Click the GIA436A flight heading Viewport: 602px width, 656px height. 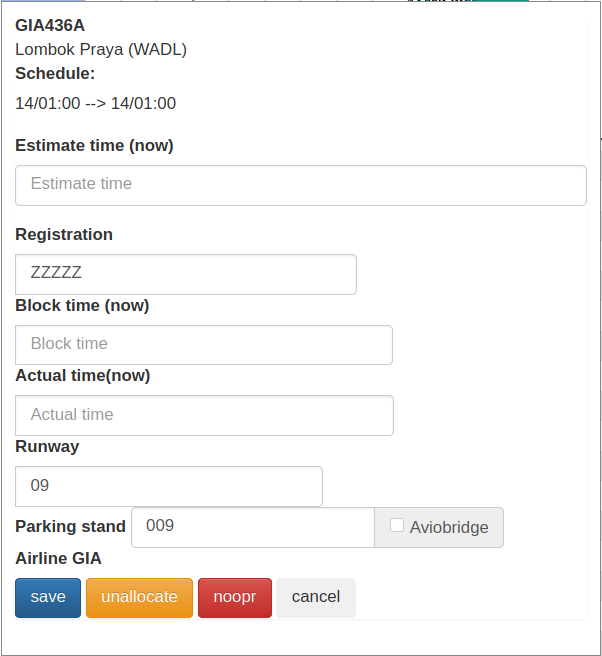click(x=50, y=25)
